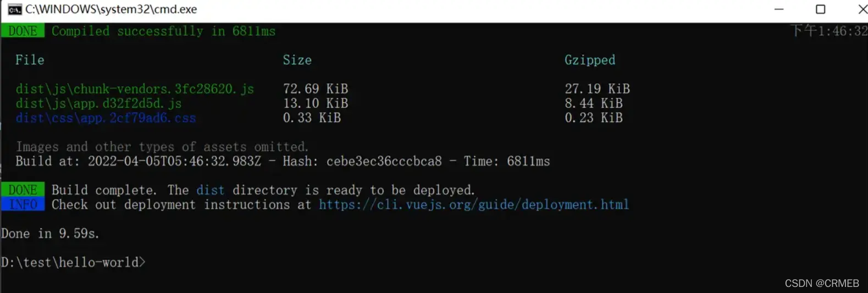
Task: Close the command prompt window
Action: 861,9
